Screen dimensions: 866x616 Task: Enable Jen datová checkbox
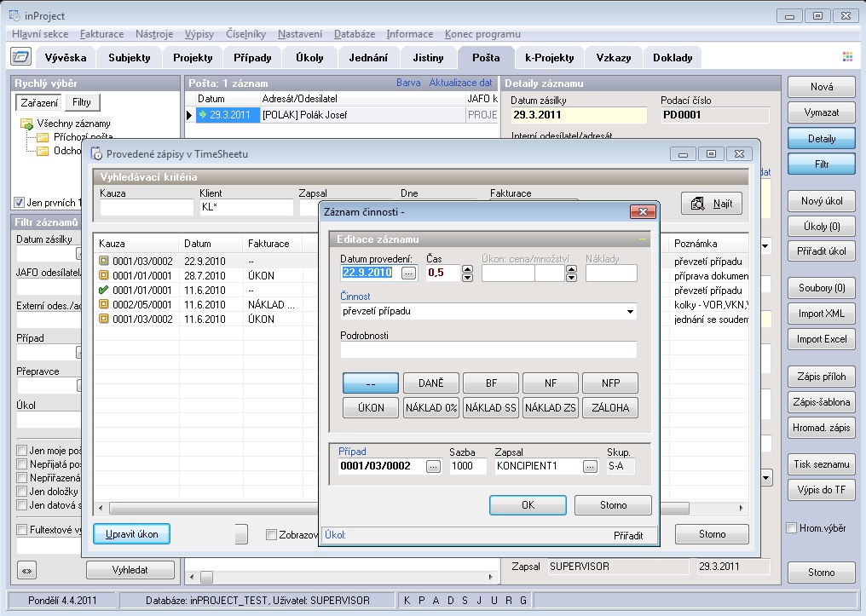(x=22, y=504)
